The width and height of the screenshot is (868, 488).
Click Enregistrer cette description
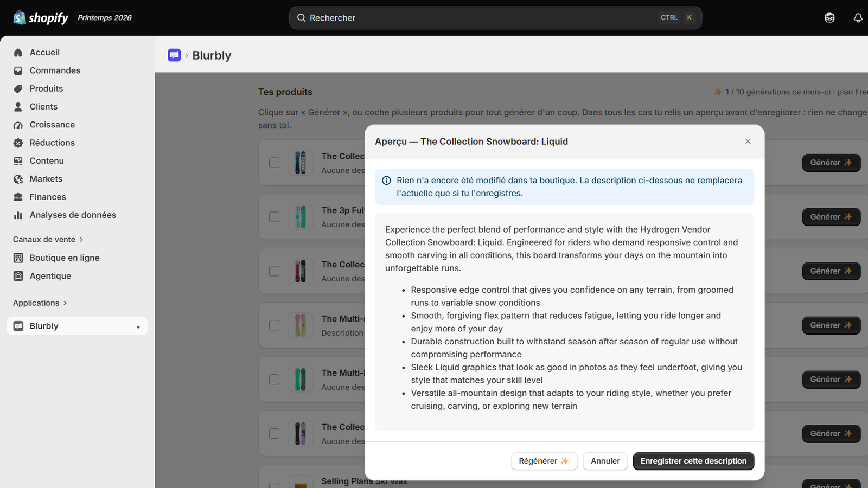tap(693, 461)
